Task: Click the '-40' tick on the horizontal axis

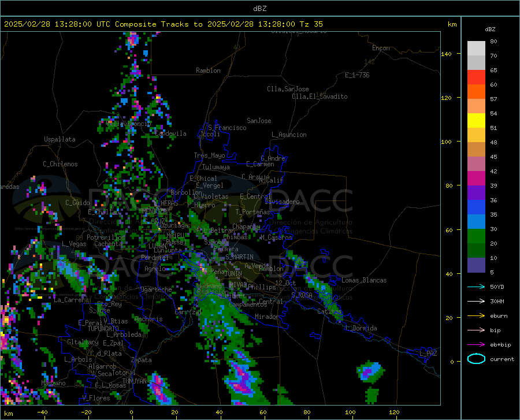Action: 42,412
